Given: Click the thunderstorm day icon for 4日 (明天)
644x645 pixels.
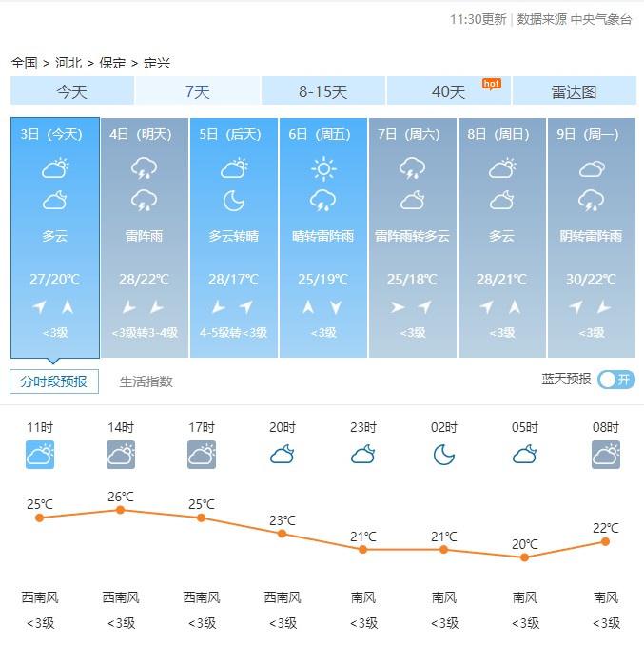Looking at the screenshot, I should tap(144, 169).
